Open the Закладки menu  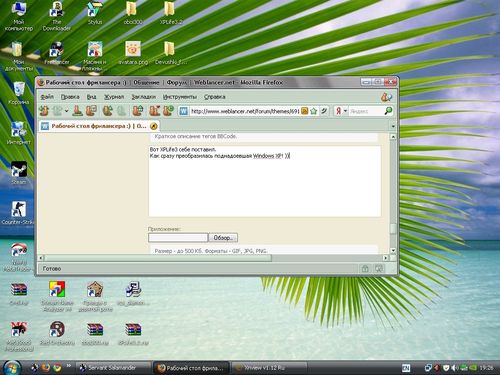[143, 97]
